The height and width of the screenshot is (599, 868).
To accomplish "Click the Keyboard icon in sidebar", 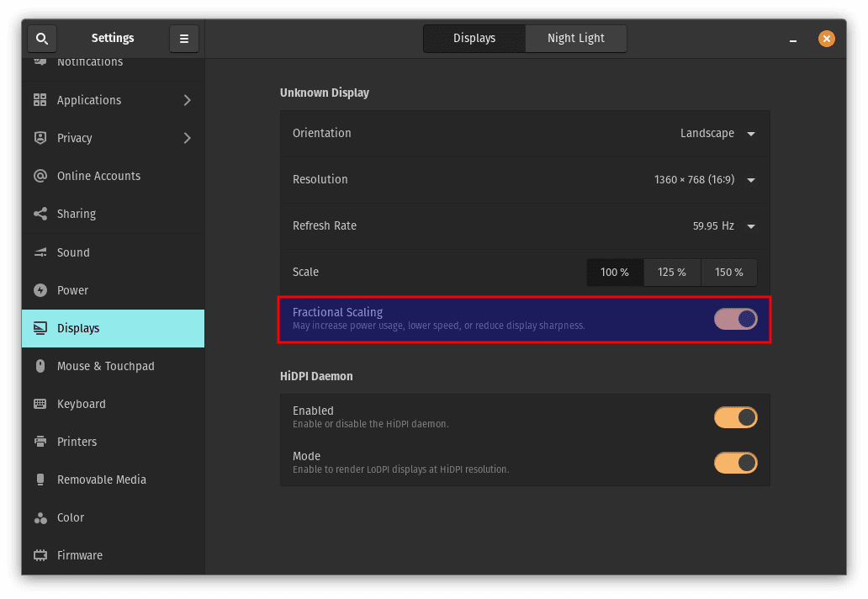I will click(40, 404).
